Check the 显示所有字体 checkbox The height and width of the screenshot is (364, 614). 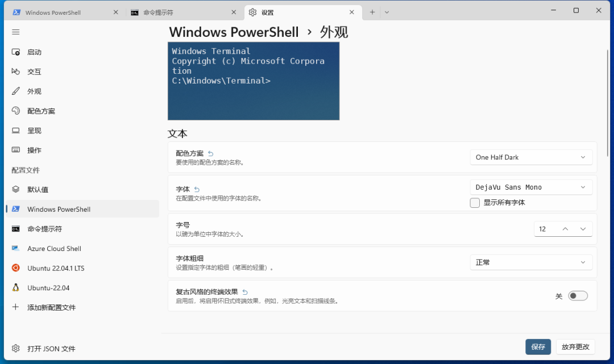(x=475, y=203)
